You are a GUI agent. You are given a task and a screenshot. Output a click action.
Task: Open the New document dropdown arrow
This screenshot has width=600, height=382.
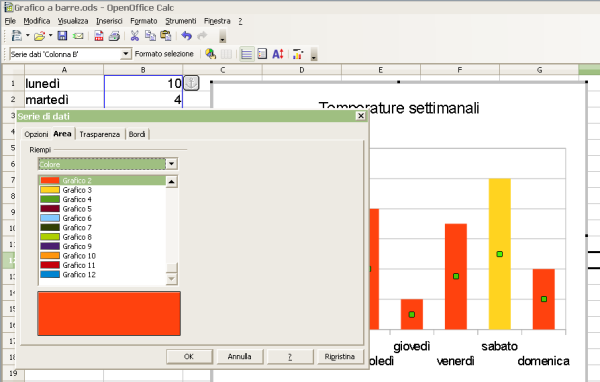(x=28, y=36)
